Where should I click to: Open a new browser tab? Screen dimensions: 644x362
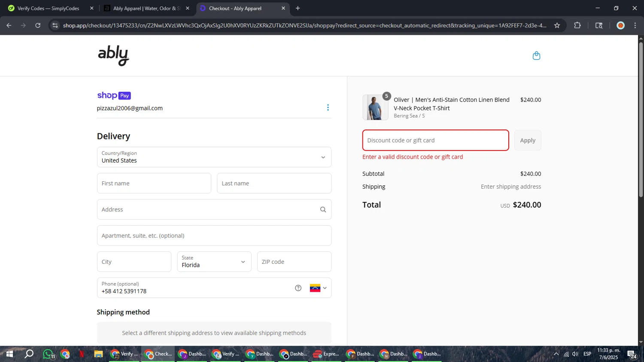[x=298, y=8]
